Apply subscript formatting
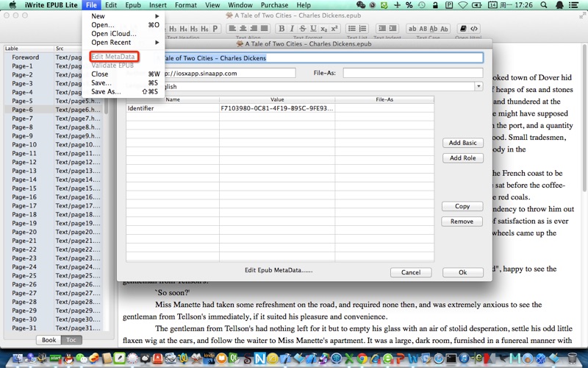 point(323,29)
